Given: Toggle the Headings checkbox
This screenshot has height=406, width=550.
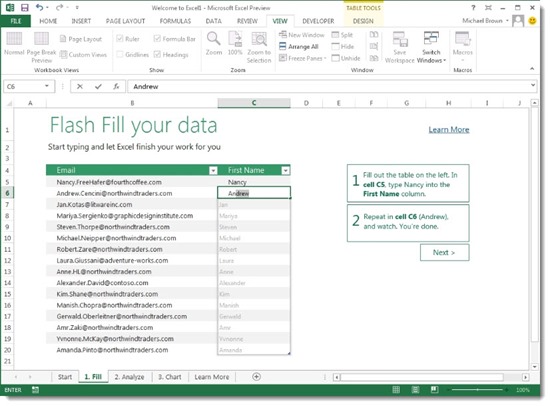Looking at the screenshot, I should point(157,54).
